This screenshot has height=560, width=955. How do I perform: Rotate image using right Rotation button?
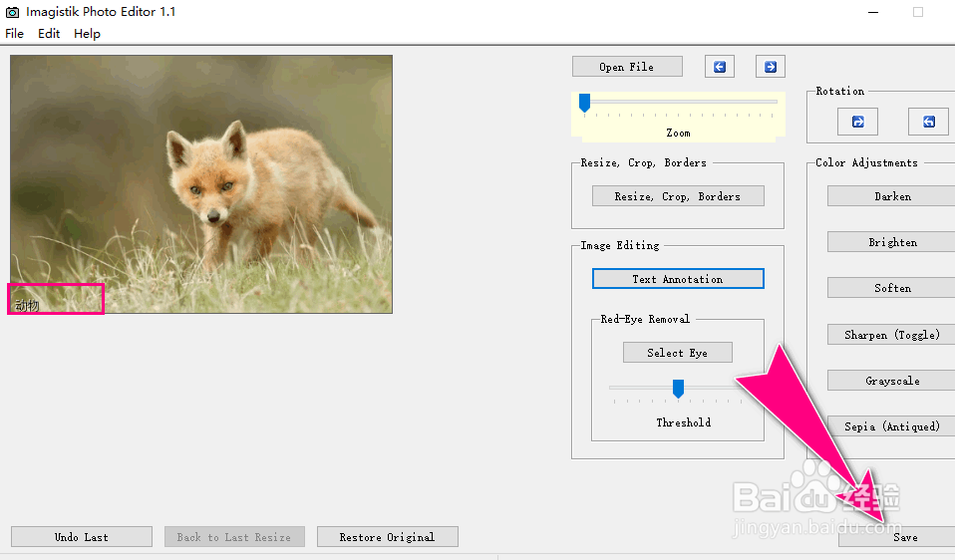pyautogui.click(x=928, y=122)
